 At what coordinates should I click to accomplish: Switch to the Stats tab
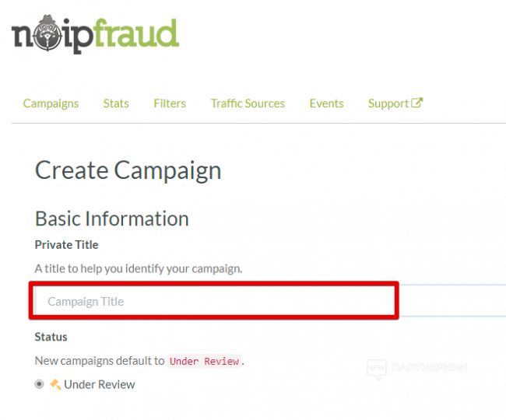[x=116, y=103]
